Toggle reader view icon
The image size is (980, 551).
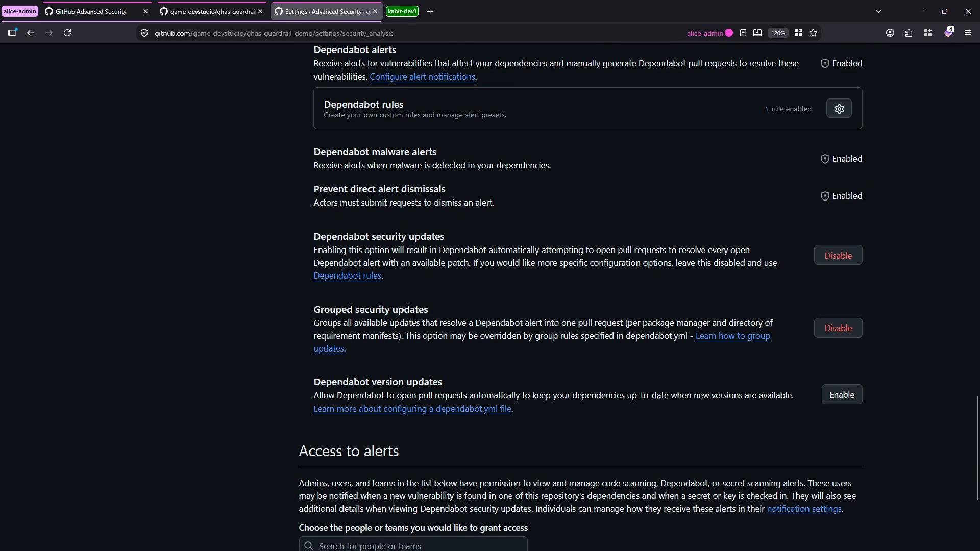(x=743, y=33)
